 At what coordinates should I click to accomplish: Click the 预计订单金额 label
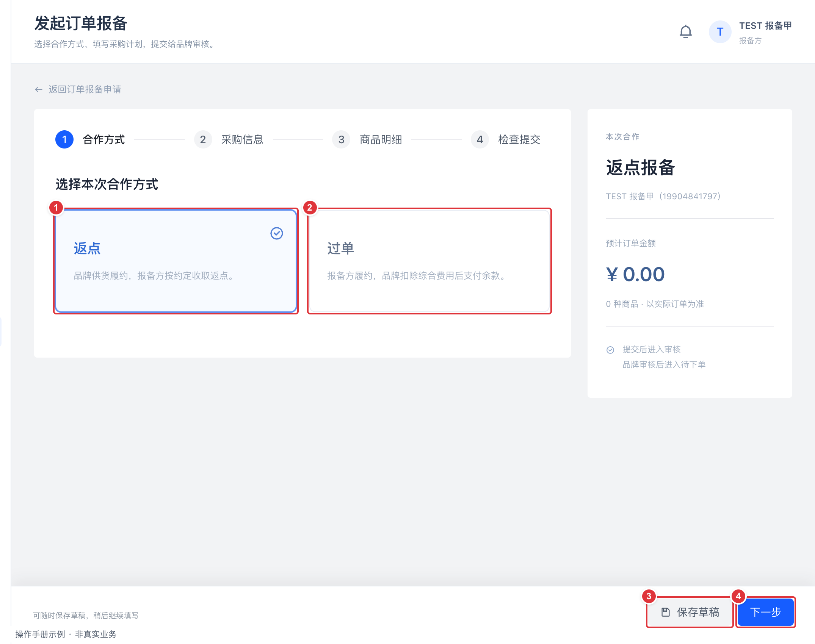pos(631,243)
